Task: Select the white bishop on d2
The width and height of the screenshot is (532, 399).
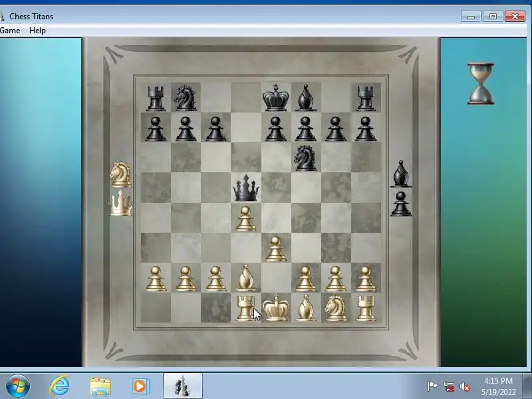Action: [x=245, y=278]
